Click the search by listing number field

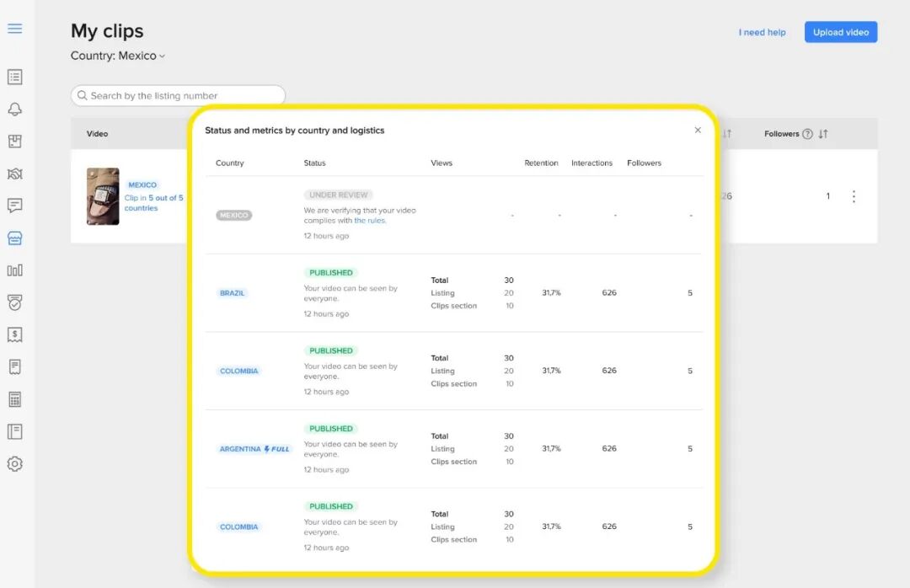pyautogui.click(x=178, y=96)
